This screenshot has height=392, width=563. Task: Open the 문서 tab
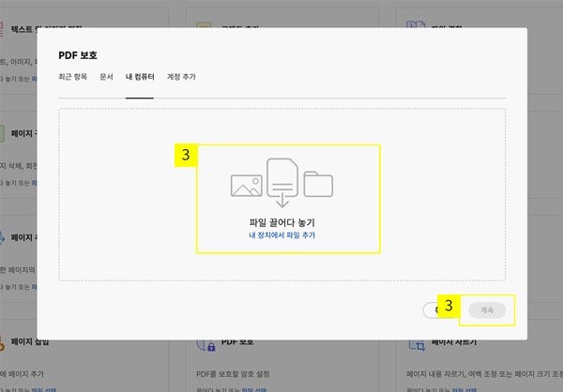(106, 77)
